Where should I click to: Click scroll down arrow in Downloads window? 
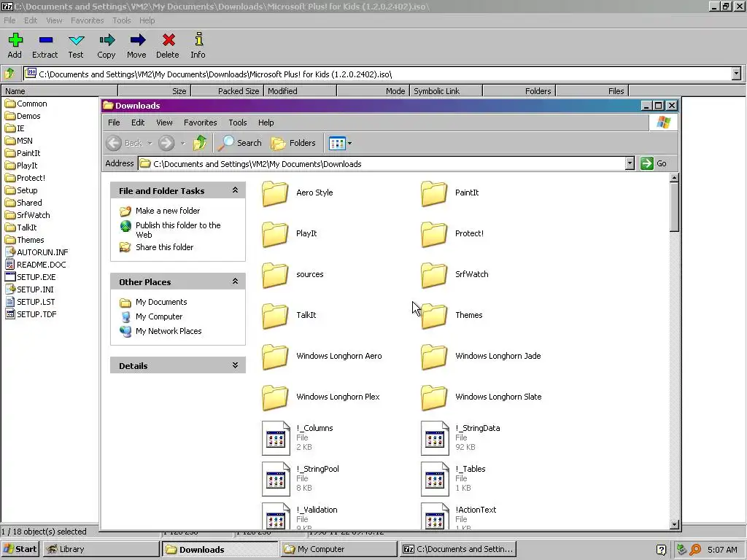coord(674,524)
